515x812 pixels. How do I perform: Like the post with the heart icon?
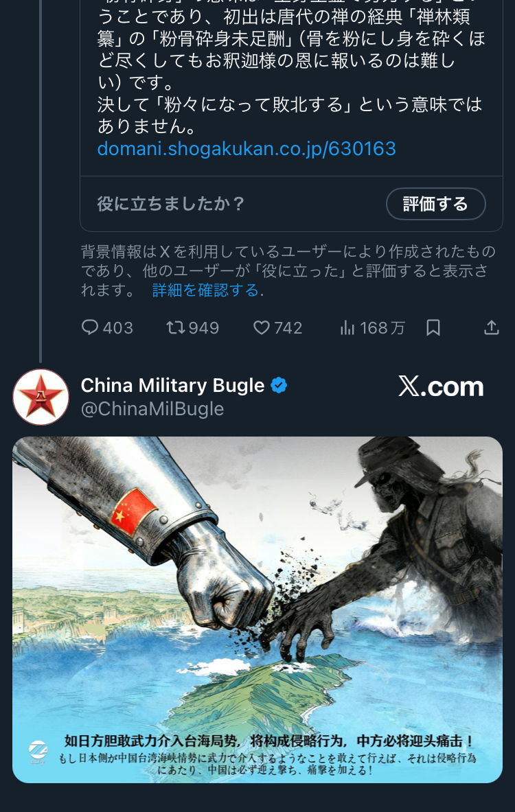point(262,327)
